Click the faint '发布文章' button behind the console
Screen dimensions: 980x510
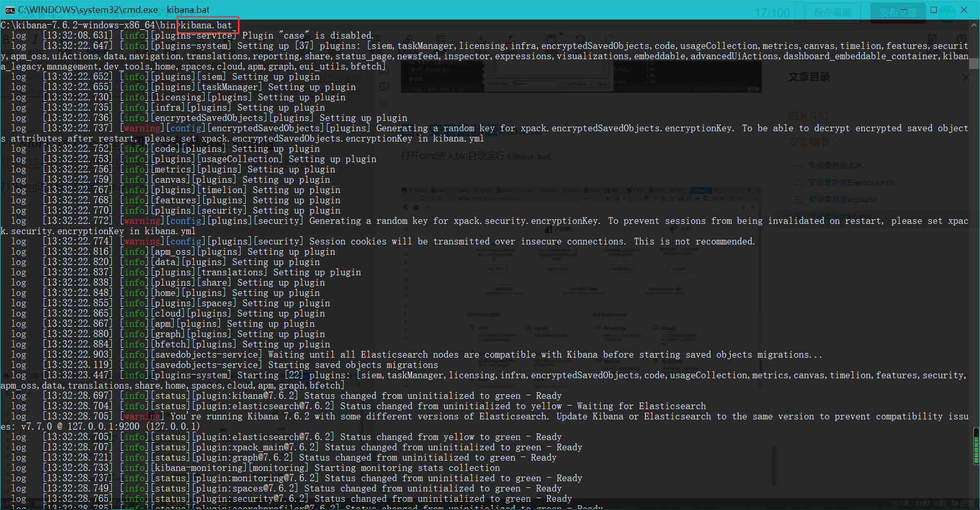pos(898,13)
